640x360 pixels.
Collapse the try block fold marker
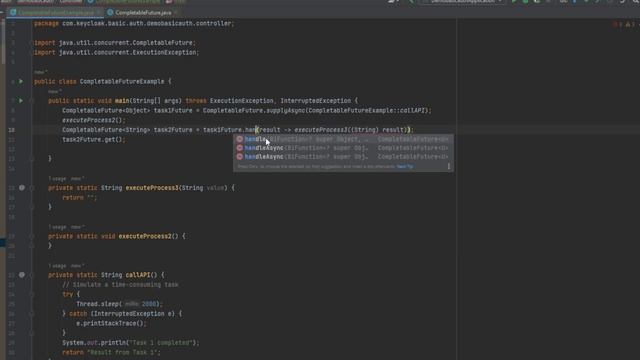click(x=31, y=294)
